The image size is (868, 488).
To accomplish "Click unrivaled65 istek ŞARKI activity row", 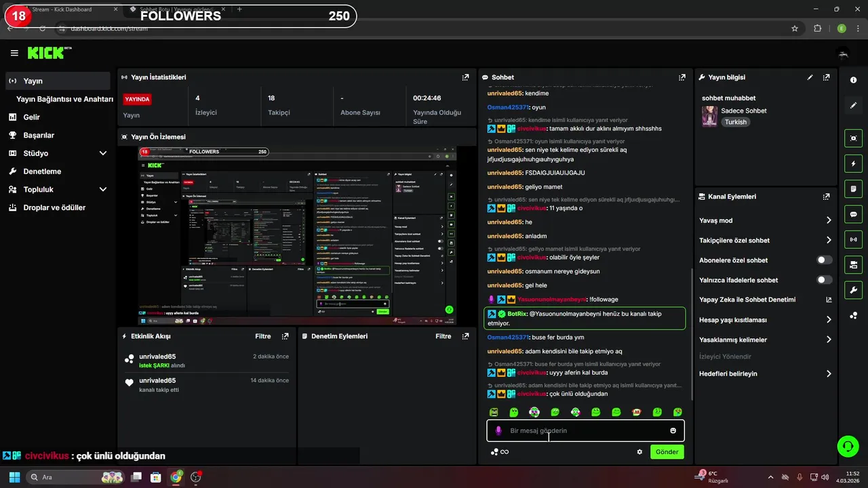I will pyautogui.click(x=207, y=361).
